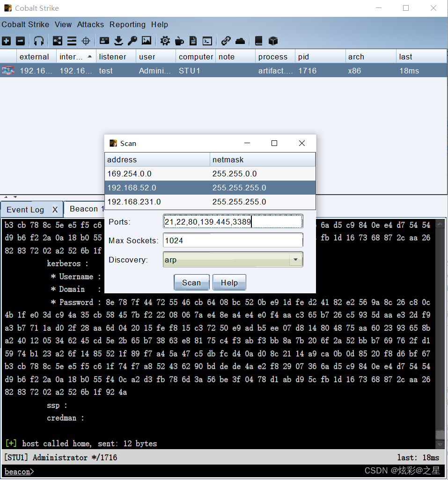Sort by the netmask column header in Scan
Image resolution: width=448 pixels, height=480 pixels.
pyautogui.click(x=263, y=160)
